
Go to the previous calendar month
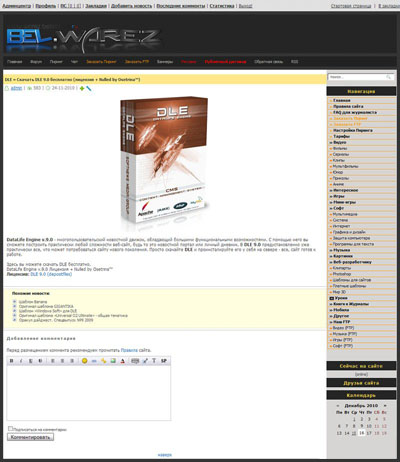(x=338, y=406)
